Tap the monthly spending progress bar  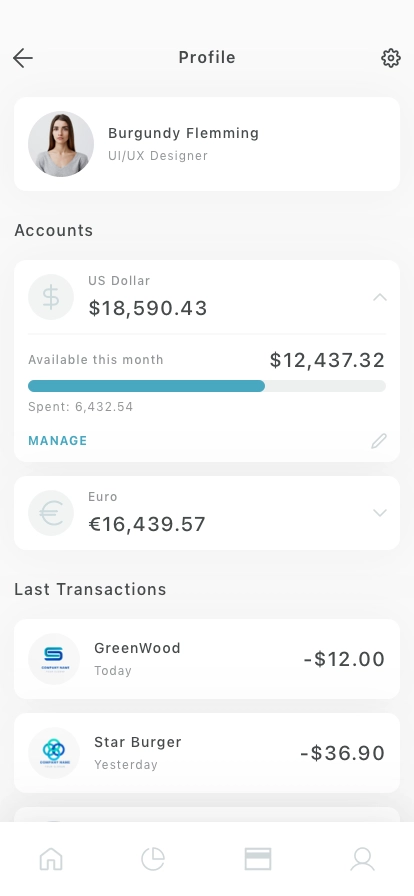[x=207, y=386]
